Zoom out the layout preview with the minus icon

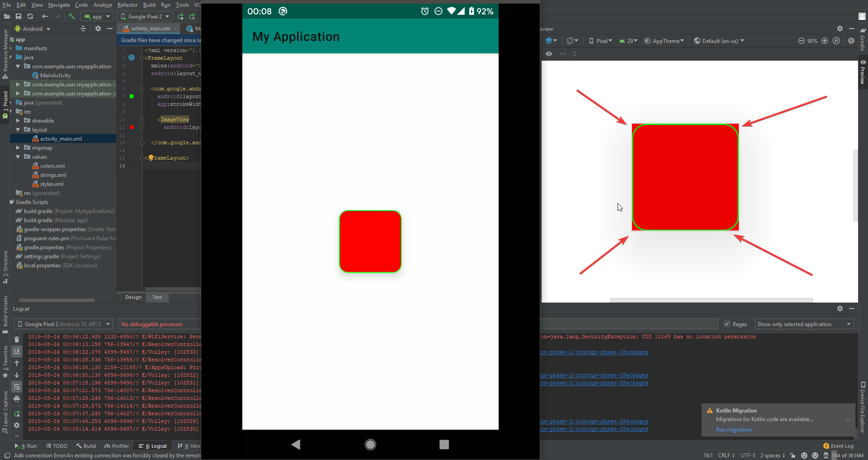801,41
